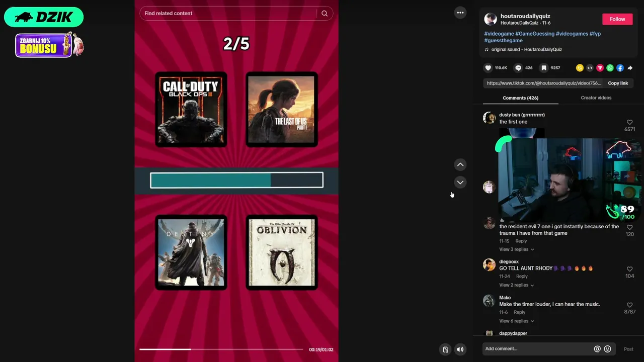644x362 pixels.
Task: Switch to Comments (426) tab
Action: [520, 98]
